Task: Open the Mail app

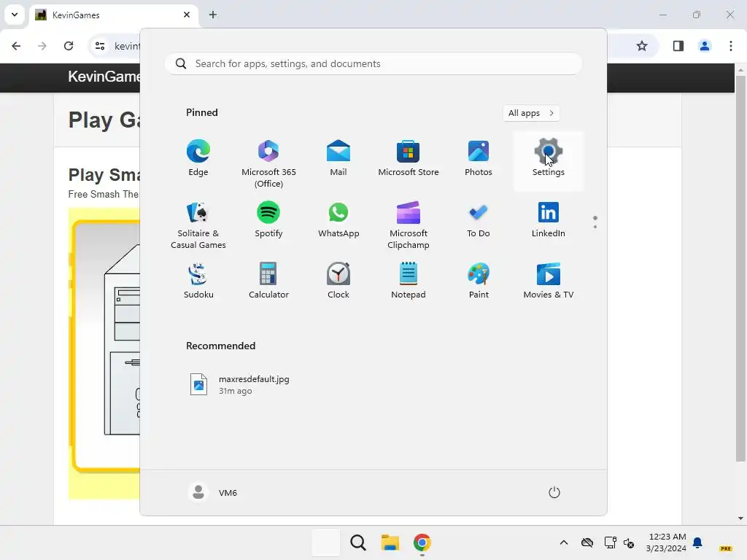Action: [338, 158]
